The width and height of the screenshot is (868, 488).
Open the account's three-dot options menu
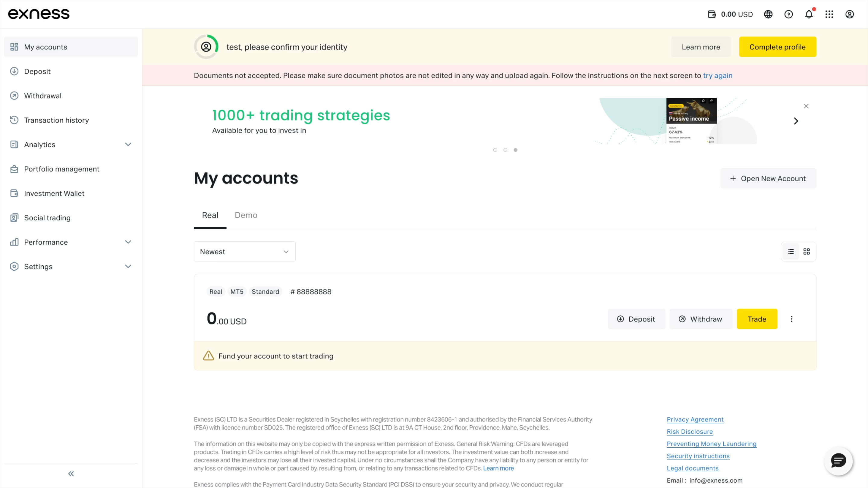tap(791, 319)
